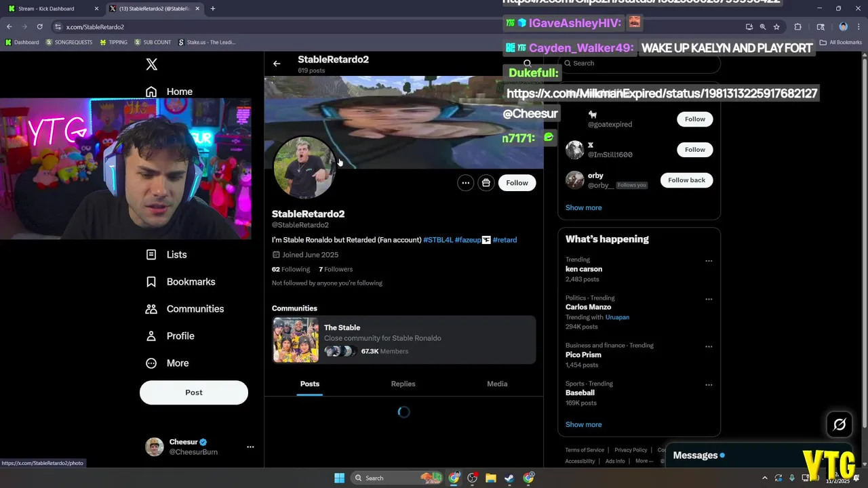Click the #STBL4L hashtag

(x=438, y=240)
